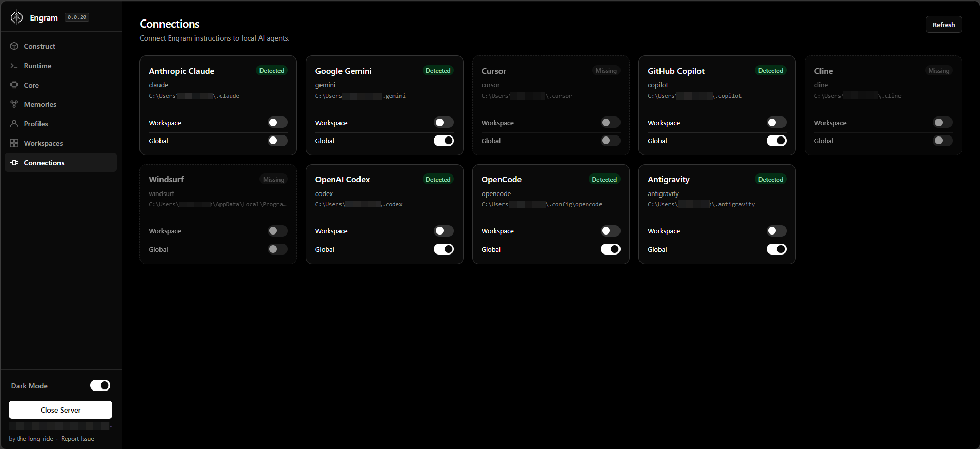The height and width of the screenshot is (449, 980).
Task: Enable Workspace for Antigravity
Action: (x=776, y=231)
